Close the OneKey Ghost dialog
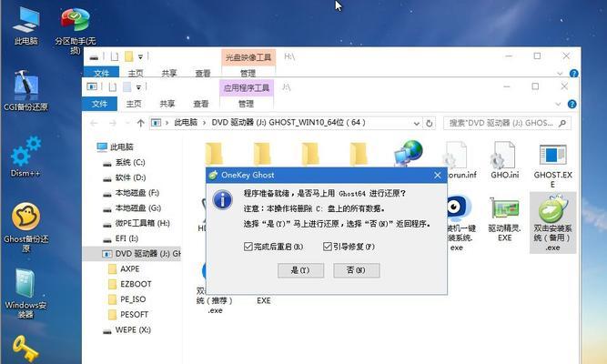The image size is (607, 364). click(438, 176)
